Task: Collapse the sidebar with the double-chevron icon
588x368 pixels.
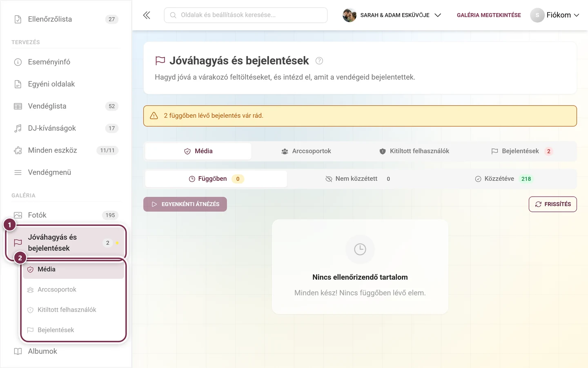Action: click(x=147, y=15)
